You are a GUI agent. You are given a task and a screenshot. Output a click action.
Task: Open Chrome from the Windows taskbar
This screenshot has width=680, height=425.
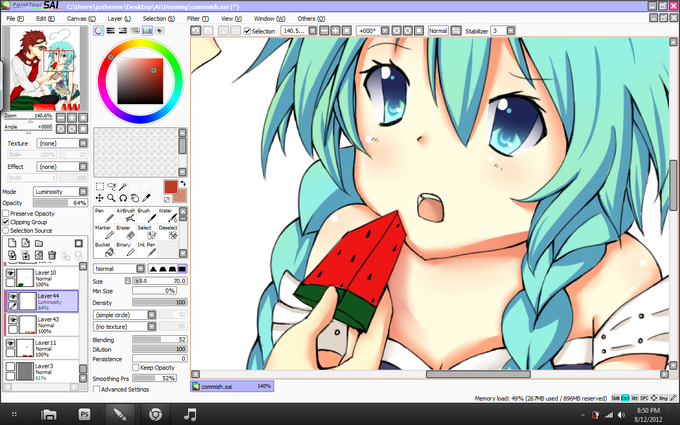pos(155,415)
